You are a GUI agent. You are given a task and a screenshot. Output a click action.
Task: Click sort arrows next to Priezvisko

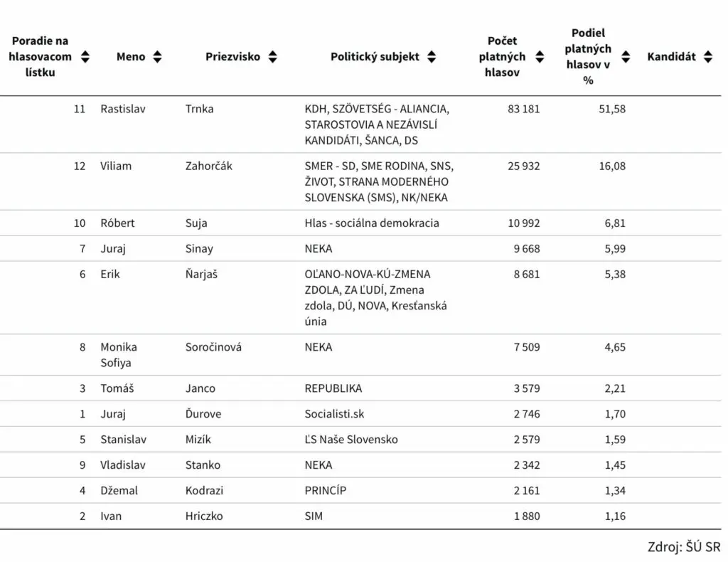pyautogui.click(x=272, y=57)
